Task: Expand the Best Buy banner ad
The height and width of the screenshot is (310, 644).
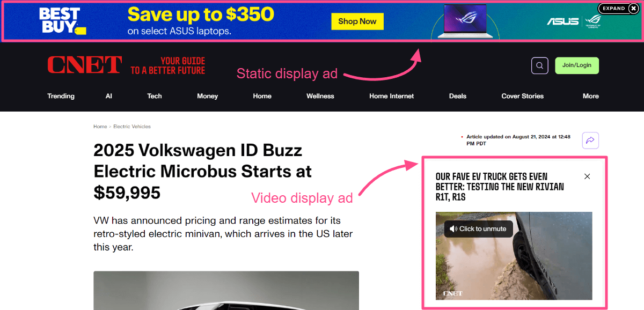Action: (x=619, y=9)
